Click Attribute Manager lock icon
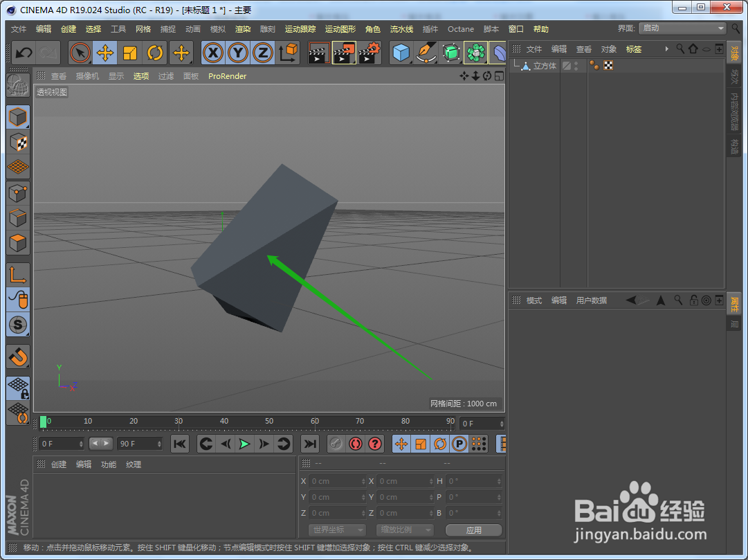The image size is (748, 560). pos(693,300)
